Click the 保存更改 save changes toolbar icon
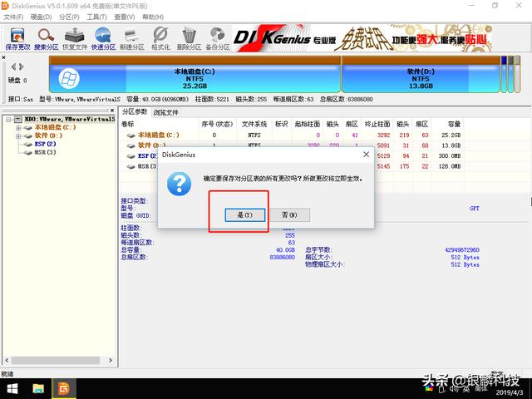Image resolution: width=532 pixels, height=399 pixels. click(17, 39)
